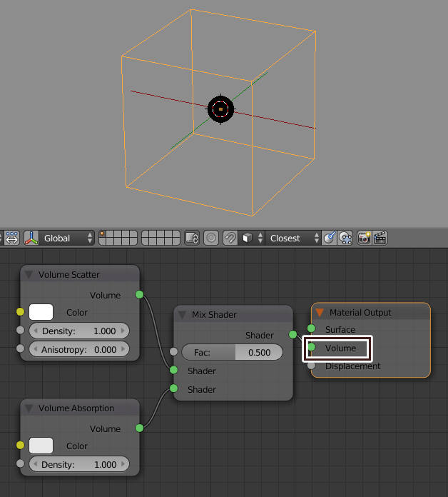Adjust the Mix Shader Fac slider
The height and width of the screenshot is (497, 448).
click(232, 352)
